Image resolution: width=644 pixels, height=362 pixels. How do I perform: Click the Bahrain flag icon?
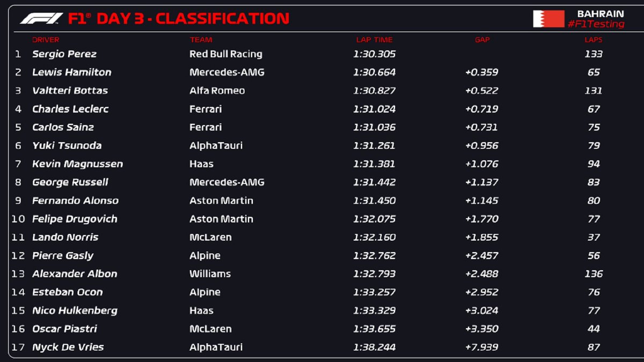point(548,19)
